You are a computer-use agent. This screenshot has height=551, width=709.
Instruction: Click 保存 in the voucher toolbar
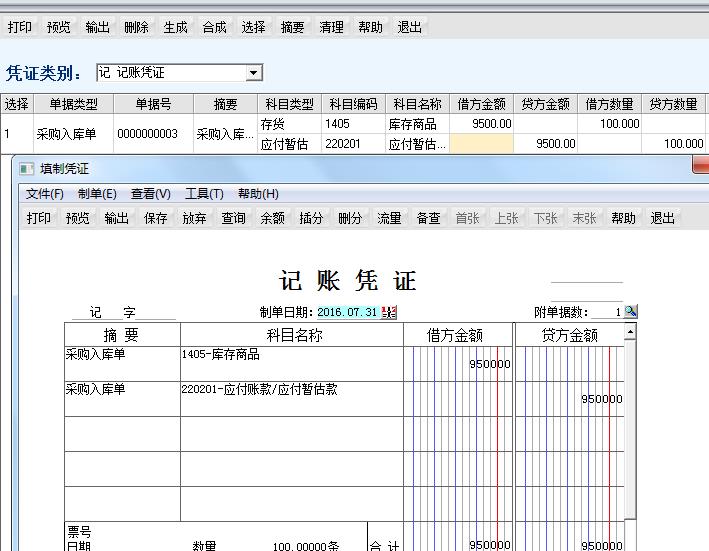click(x=156, y=218)
